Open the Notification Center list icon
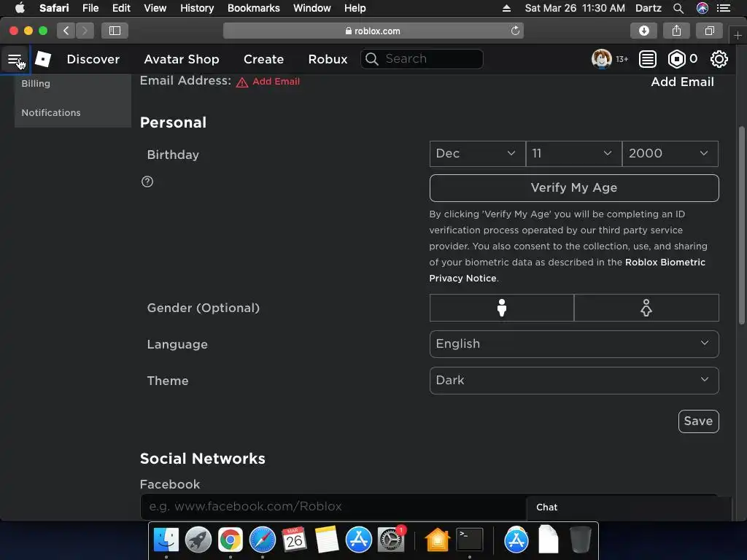 tap(724, 8)
